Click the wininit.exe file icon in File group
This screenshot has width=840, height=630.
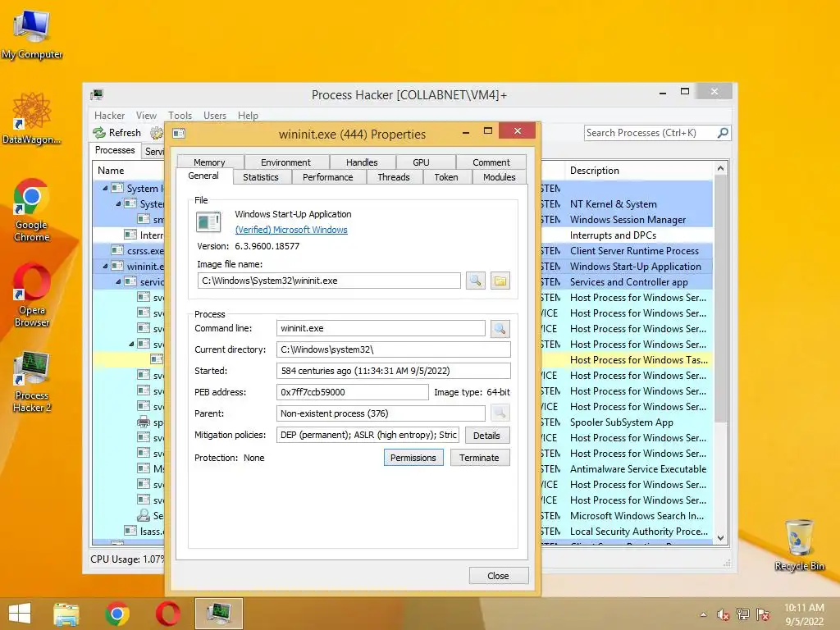click(208, 221)
